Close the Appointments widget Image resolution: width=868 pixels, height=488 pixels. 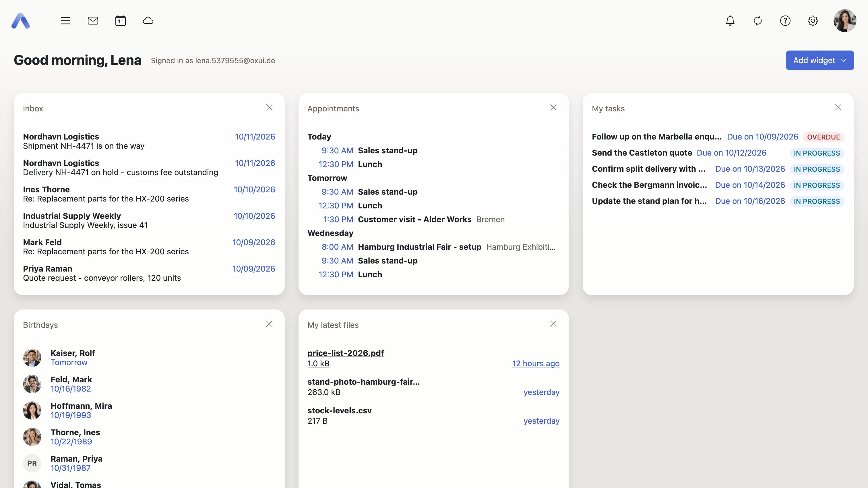(x=553, y=108)
